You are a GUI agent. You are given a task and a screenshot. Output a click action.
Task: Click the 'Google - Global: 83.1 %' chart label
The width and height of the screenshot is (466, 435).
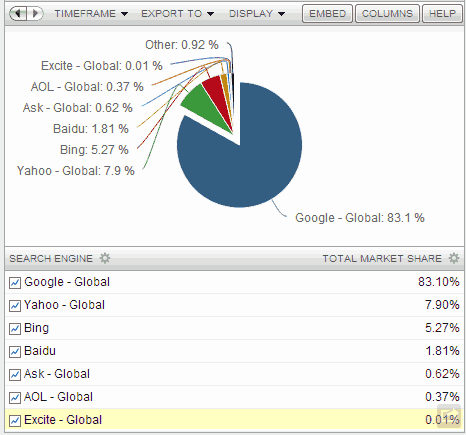360,218
